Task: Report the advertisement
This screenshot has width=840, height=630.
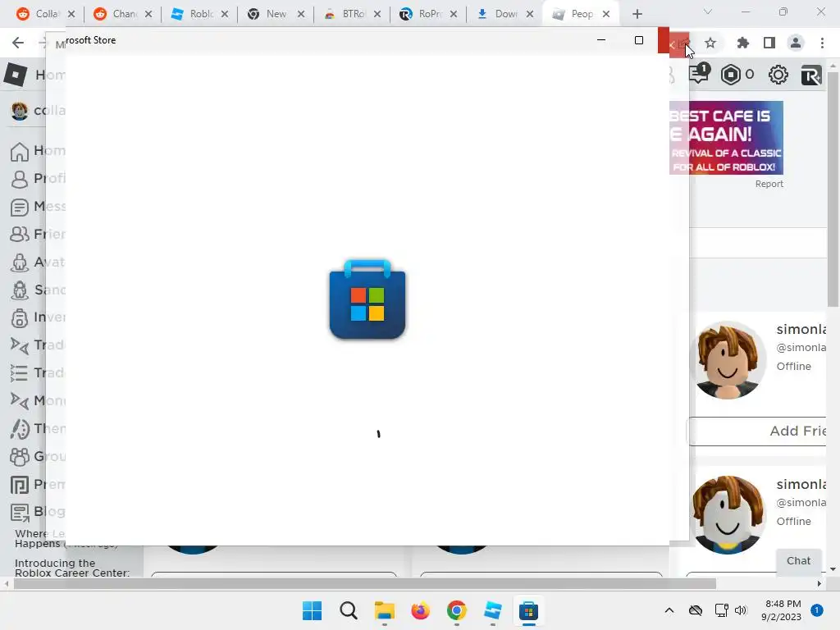Action: tap(769, 184)
